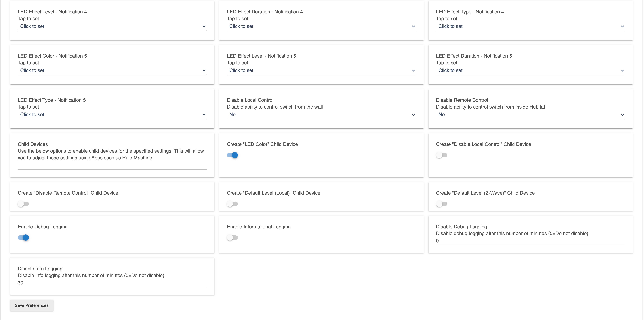
Task: Click "LED Effect Type - Notification 4" label
Action: (470, 12)
